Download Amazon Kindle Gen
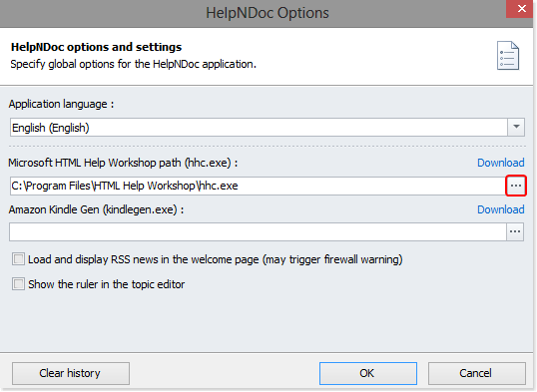The width and height of the screenshot is (537, 392). 501,209
